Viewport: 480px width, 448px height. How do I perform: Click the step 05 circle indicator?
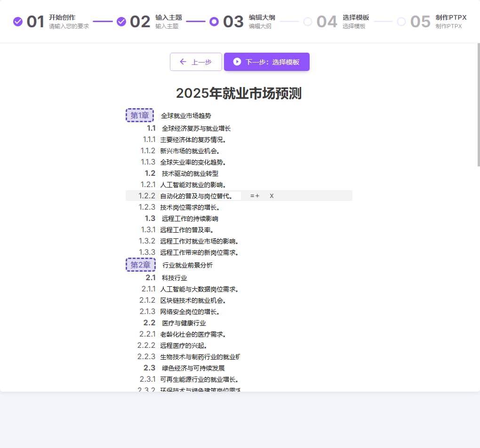pos(401,22)
